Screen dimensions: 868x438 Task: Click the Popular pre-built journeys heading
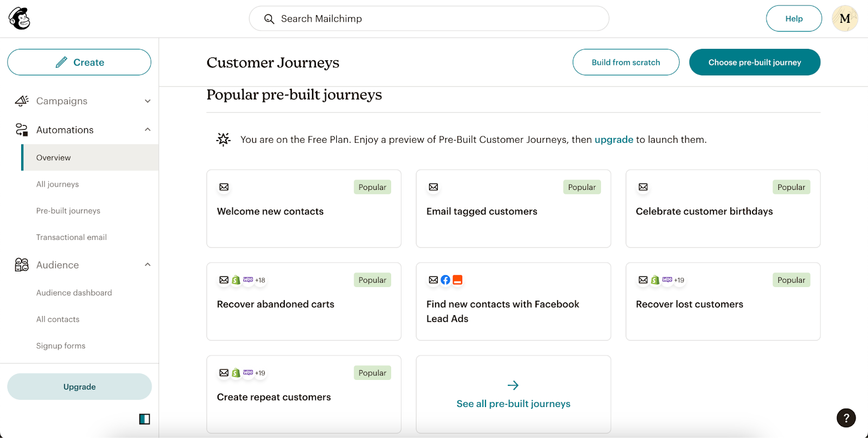[294, 95]
